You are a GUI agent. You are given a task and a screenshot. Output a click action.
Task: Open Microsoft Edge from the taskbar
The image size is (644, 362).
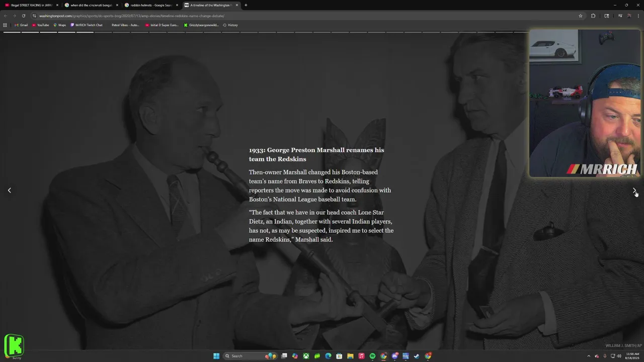point(328,356)
